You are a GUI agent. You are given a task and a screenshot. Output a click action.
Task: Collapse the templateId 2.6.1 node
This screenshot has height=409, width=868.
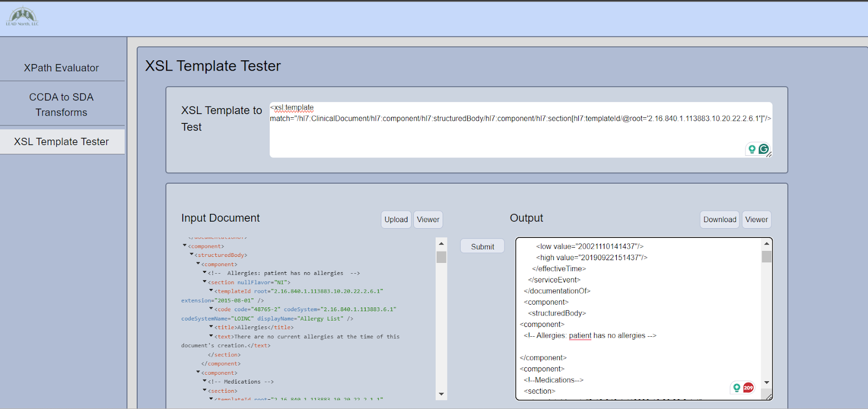click(211, 291)
